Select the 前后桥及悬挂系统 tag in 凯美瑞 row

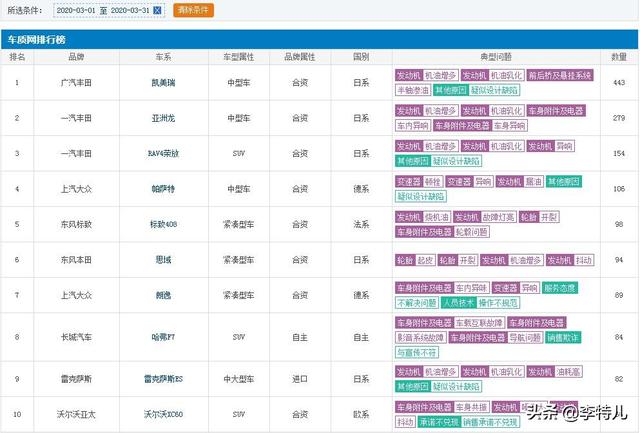(560, 75)
